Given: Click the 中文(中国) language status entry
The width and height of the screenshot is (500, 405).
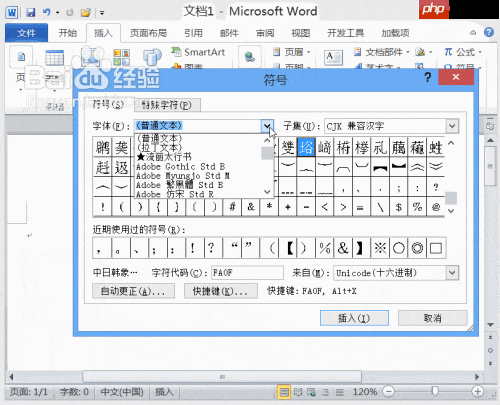Looking at the screenshot, I should point(122,392).
